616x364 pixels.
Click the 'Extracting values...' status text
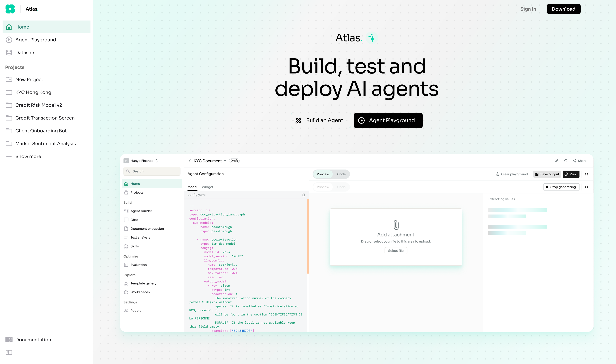point(503,199)
